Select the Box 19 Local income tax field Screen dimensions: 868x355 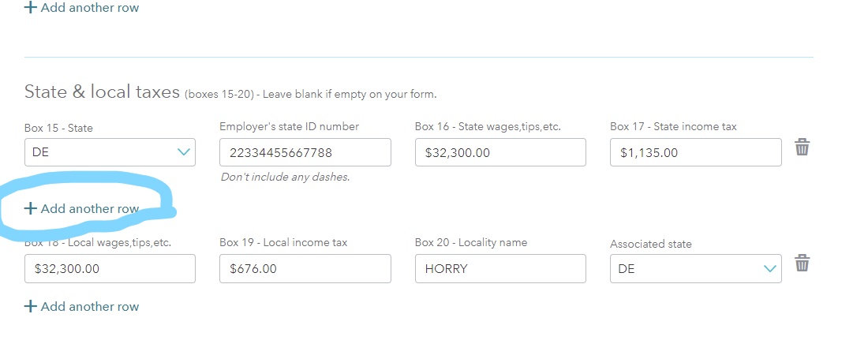coord(305,268)
